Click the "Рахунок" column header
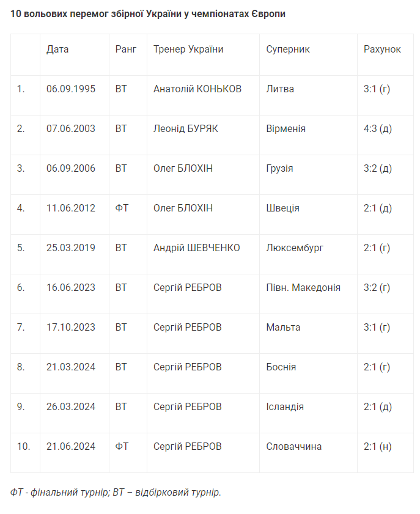Screen dimensions: 420x514 pos(382,50)
